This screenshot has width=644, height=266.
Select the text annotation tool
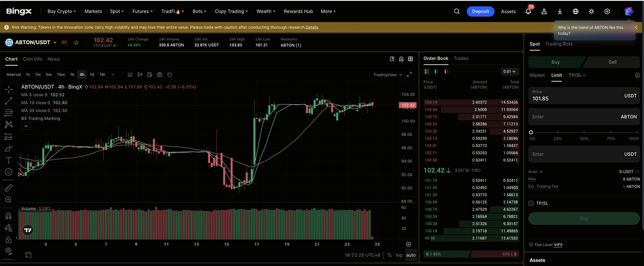click(x=9, y=160)
